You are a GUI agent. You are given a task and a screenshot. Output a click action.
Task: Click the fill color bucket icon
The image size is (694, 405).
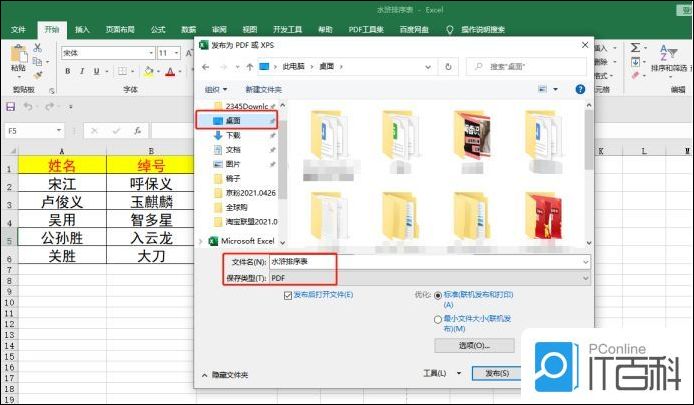coord(148,71)
